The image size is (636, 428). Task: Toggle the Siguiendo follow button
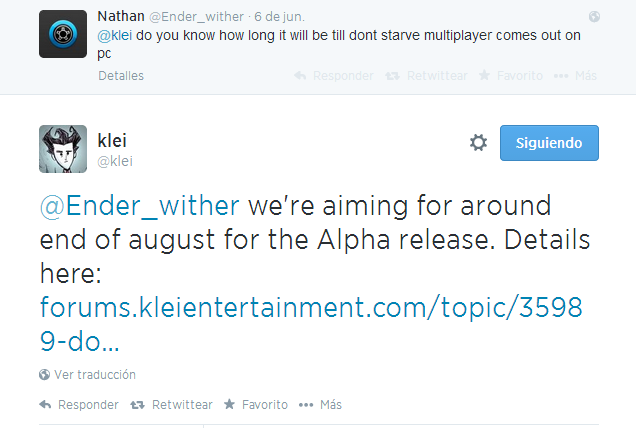click(x=548, y=143)
